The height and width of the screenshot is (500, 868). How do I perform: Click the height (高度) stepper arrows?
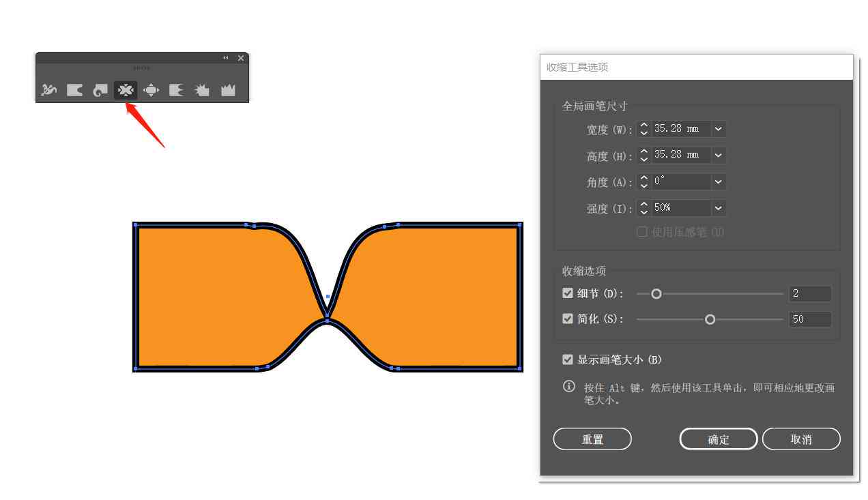click(x=643, y=156)
